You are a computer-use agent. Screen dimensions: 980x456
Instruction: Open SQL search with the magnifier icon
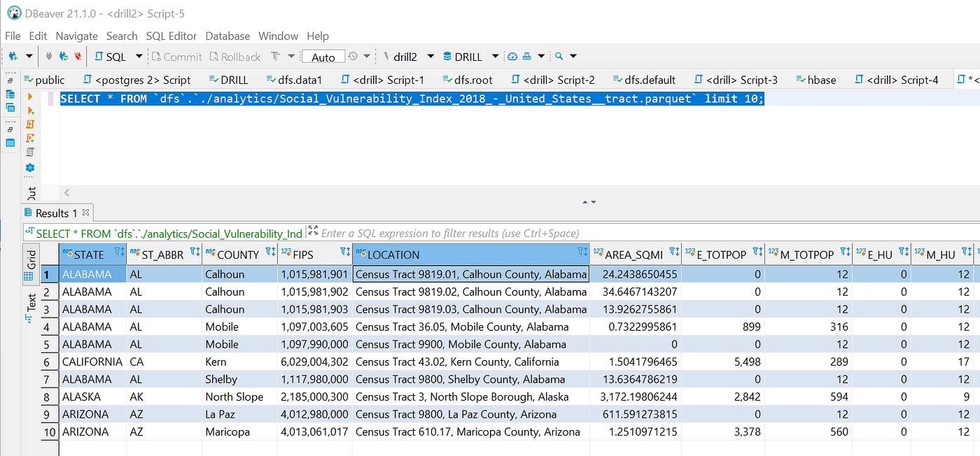pyautogui.click(x=559, y=56)
